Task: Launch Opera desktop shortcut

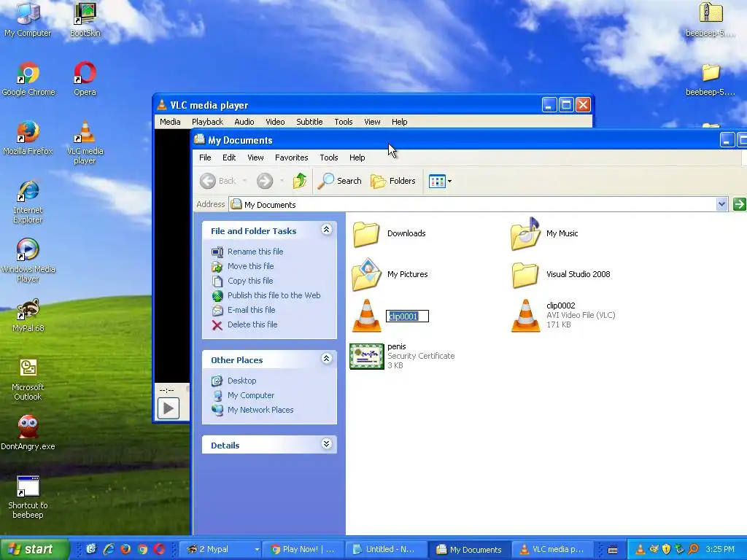Action: [85, 79]
